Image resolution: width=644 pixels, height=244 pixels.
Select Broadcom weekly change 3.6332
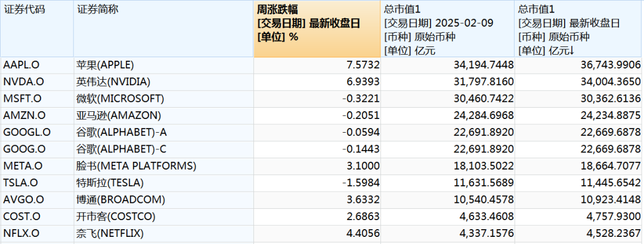click(364, 200)
